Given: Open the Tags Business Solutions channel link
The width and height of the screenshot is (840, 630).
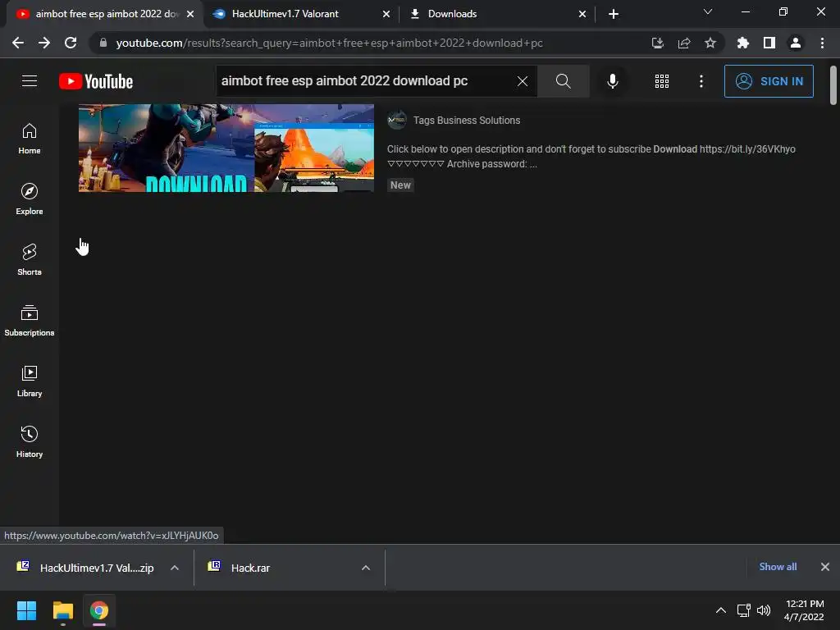Looking at the screenshot, I should click(466, 121).
